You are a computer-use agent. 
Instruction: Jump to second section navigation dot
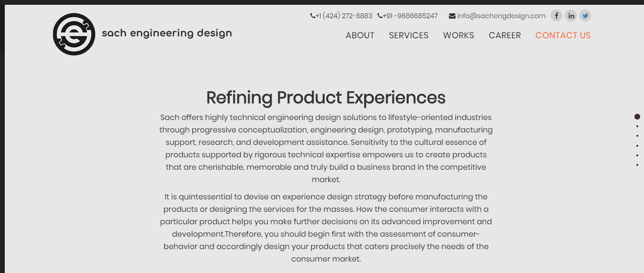[637, 126]
